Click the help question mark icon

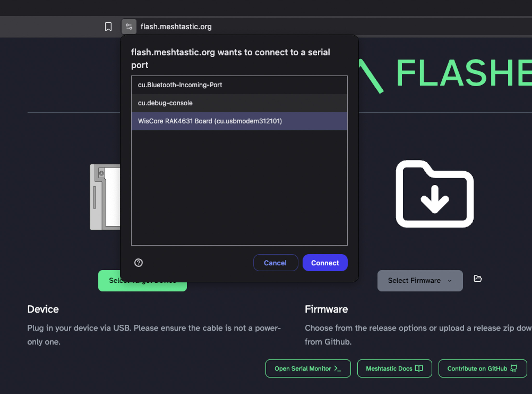[138, 263]
